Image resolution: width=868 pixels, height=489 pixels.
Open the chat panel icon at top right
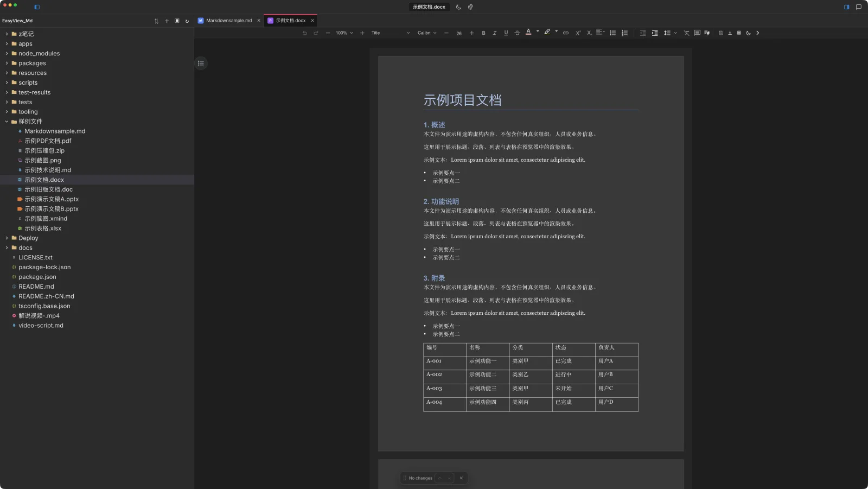(858, 7)
